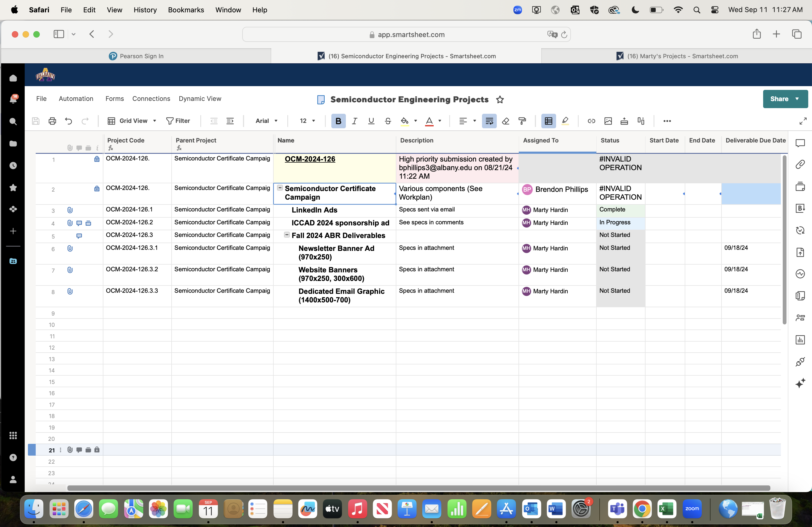
Task: Toggle Safari sidebar button
Action: [59, 34]
